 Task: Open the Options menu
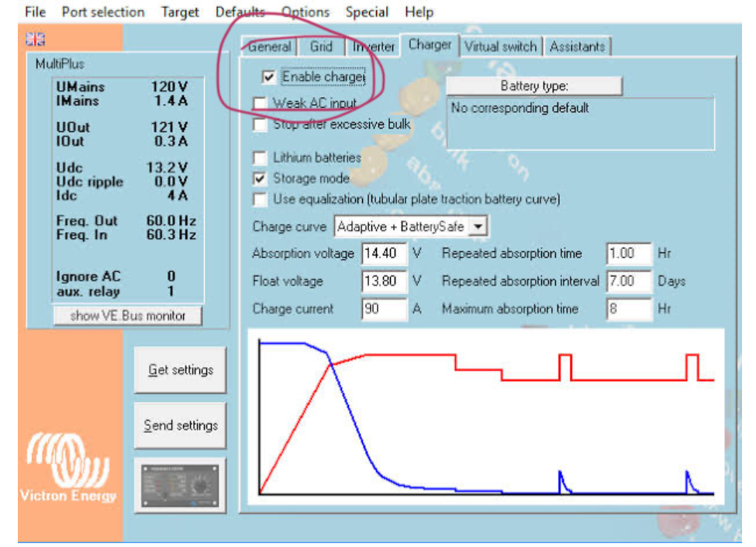pos(306,12)
